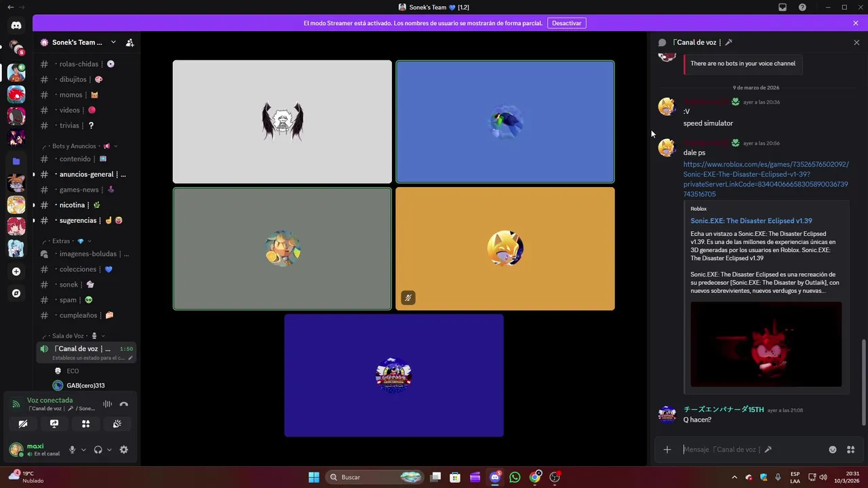Screen dimensions: 868x488
Task: Click the Desactivar streamer mode button
Action: click(x=566, y=23)
